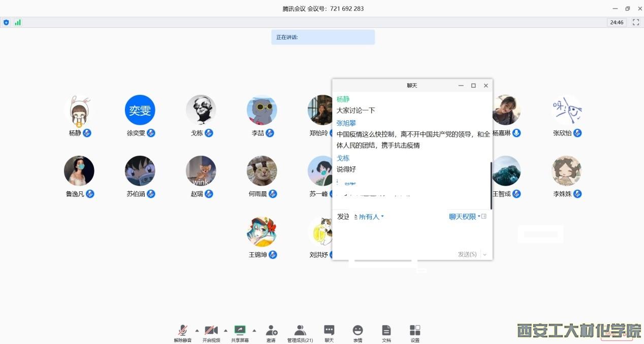Toggle fullscreen mode icon near timer

[x=635, y=22]
